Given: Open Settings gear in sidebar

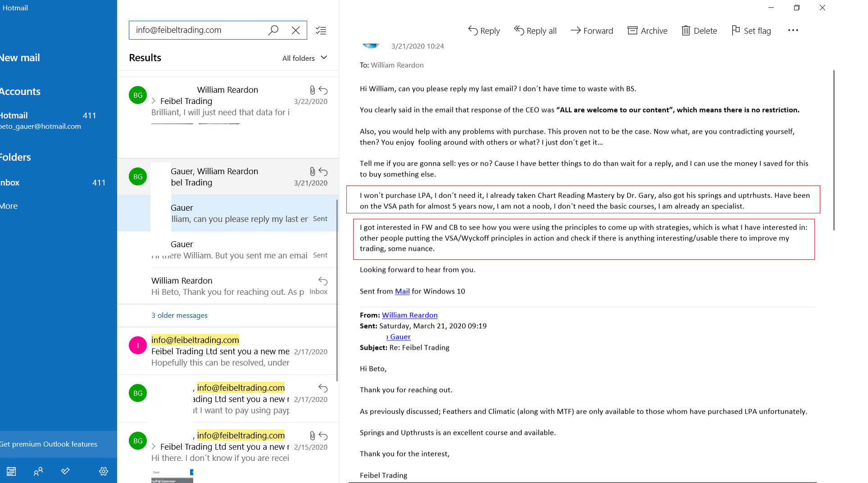Looking at the screenshot, I should pos(104,471).
